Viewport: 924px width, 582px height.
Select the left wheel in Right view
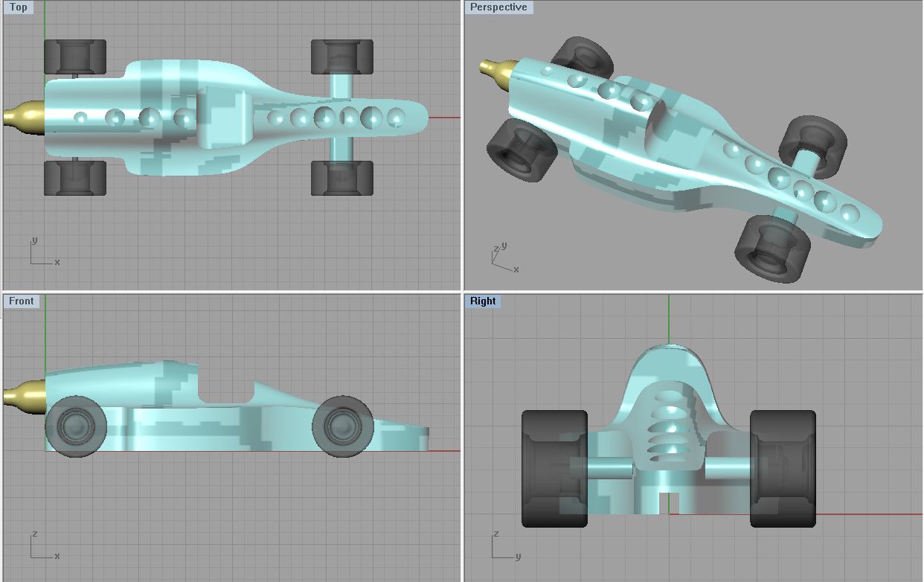click(x=554, y=468)
